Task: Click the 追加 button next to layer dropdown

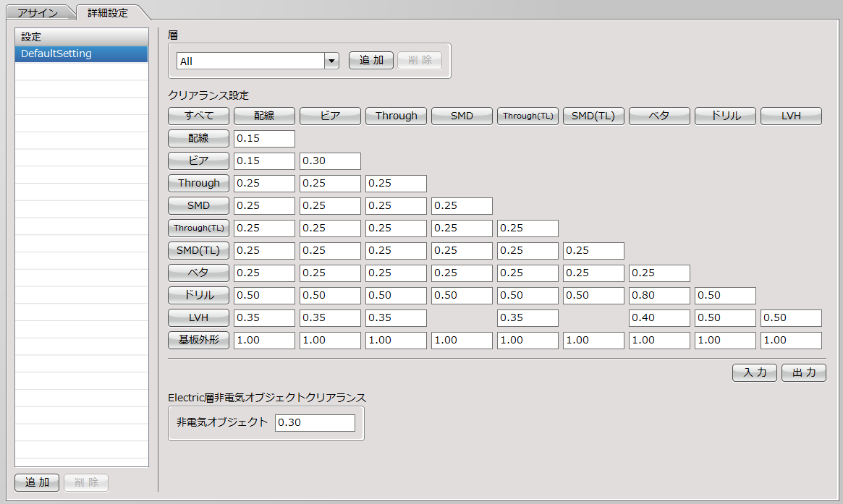Action: pyautogui.click(x=371, y=60)
